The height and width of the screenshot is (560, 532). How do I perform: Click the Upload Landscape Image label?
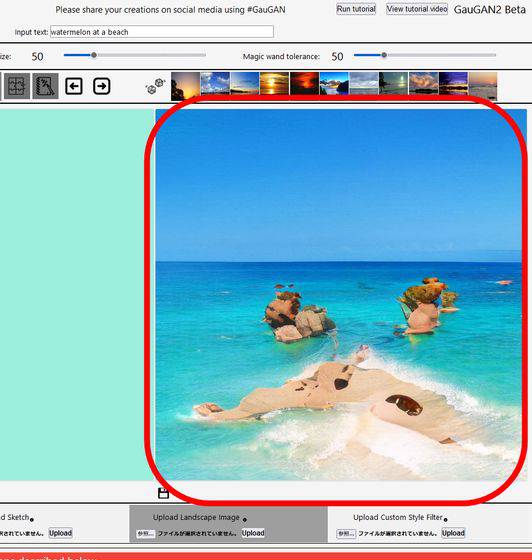pyautogui.click(x=196, y=517)
